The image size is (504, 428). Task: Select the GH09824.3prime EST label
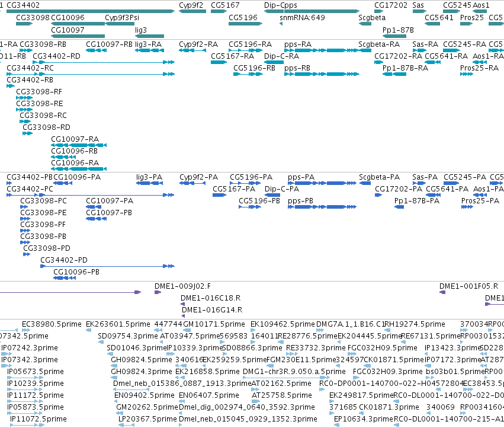click(142, 371)
